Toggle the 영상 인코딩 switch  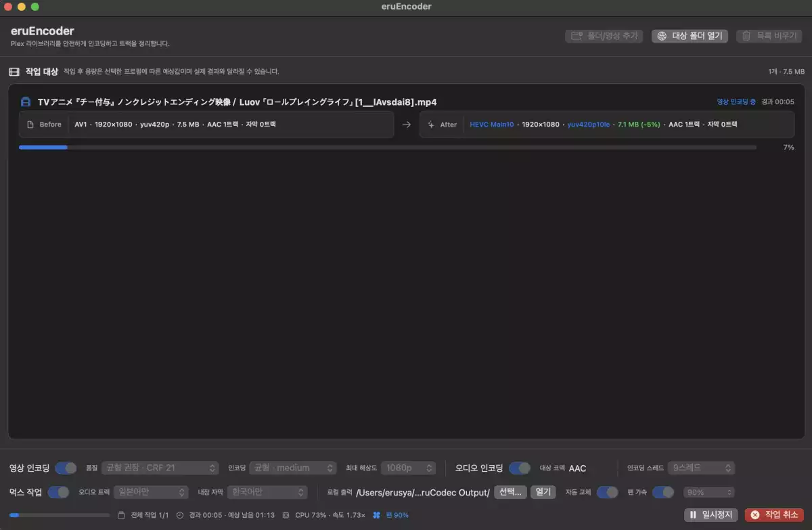[x=66, y=468]
